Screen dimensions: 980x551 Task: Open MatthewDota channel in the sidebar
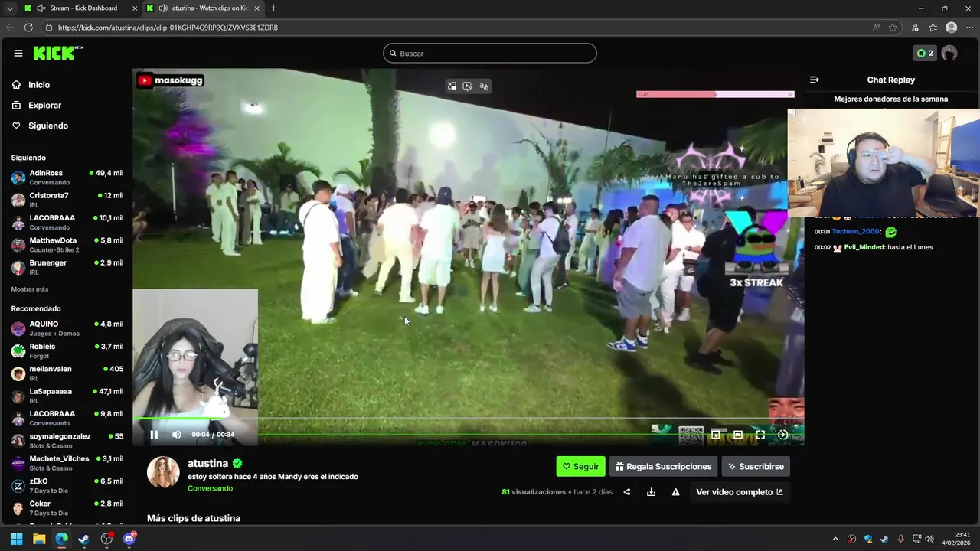[x=67, y=245]
